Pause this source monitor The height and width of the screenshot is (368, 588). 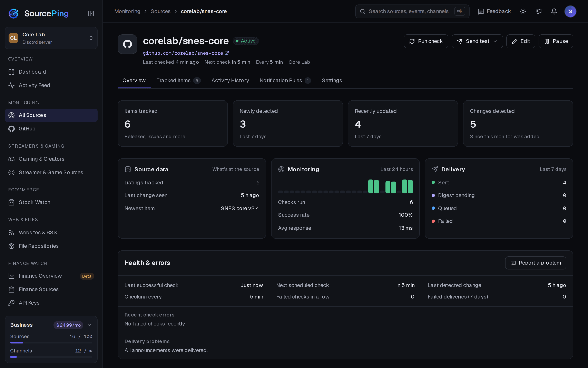(x=556, y=41)
